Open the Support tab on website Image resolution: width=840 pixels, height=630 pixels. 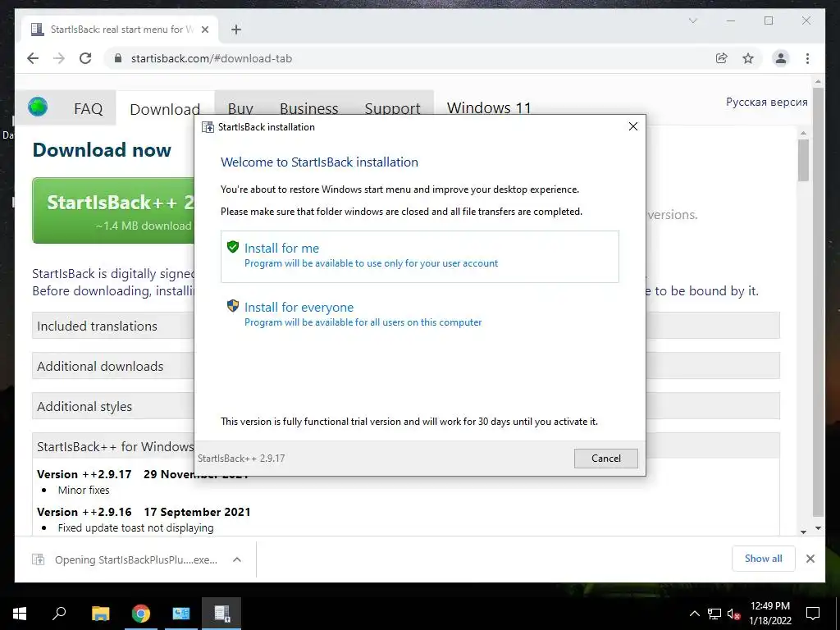[392, 109]
